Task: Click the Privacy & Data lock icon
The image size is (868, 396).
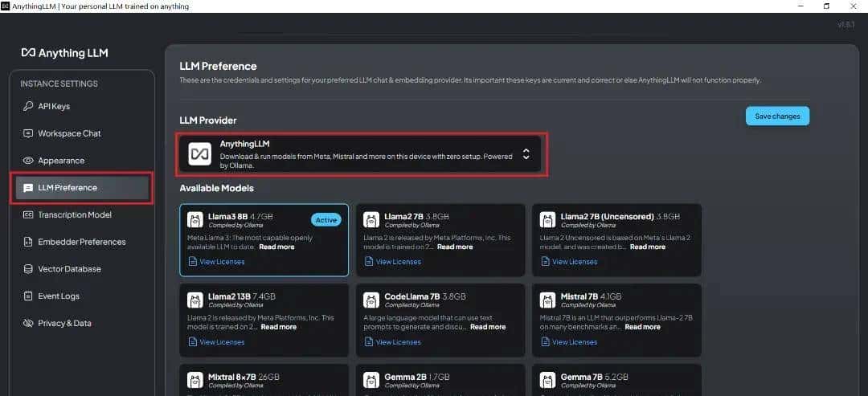Action: 28,324
